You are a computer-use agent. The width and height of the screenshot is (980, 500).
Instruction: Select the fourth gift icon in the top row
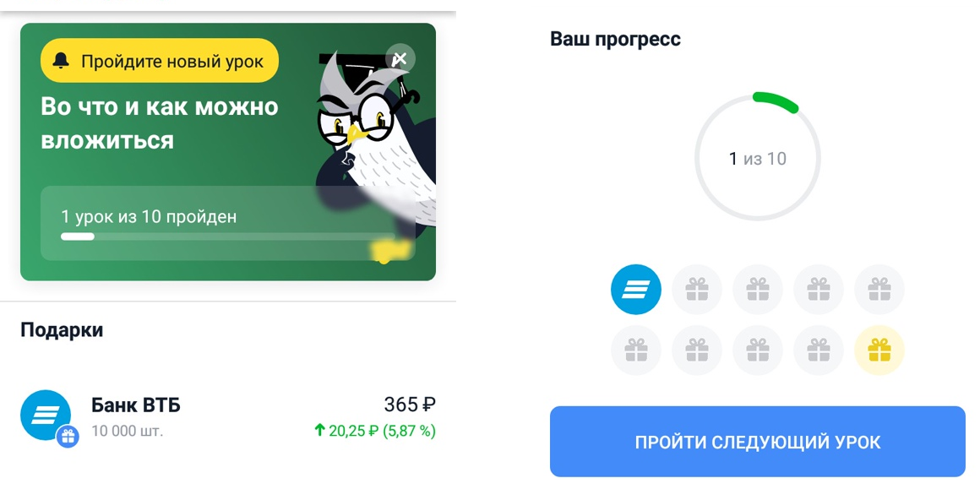pyautogui.click(x=818, y=290)
